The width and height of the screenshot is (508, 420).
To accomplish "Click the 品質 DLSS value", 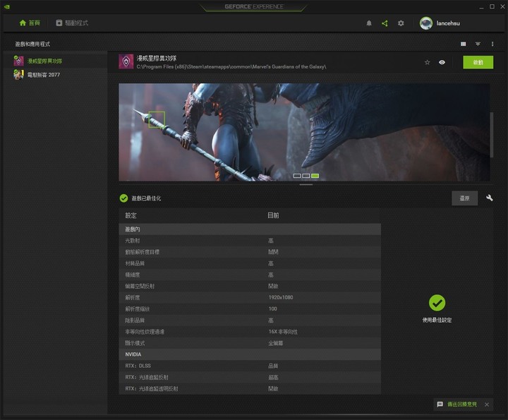I will pos(273,366).
